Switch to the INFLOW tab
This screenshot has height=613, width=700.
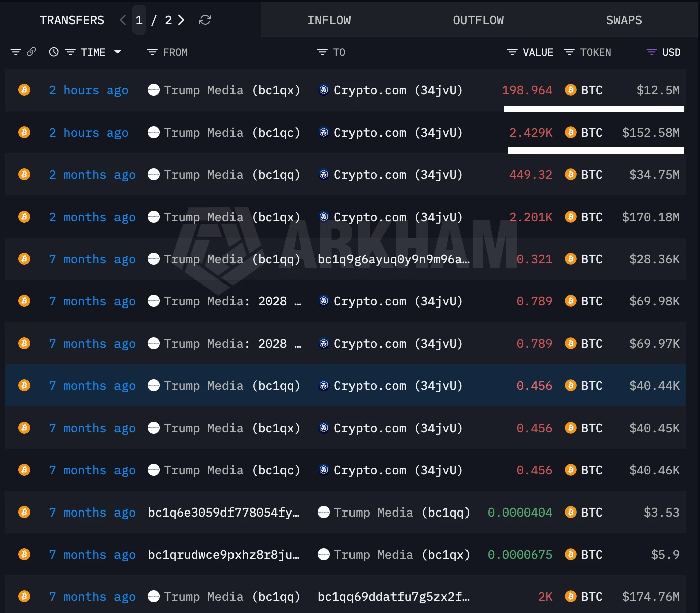pos(329,20)
